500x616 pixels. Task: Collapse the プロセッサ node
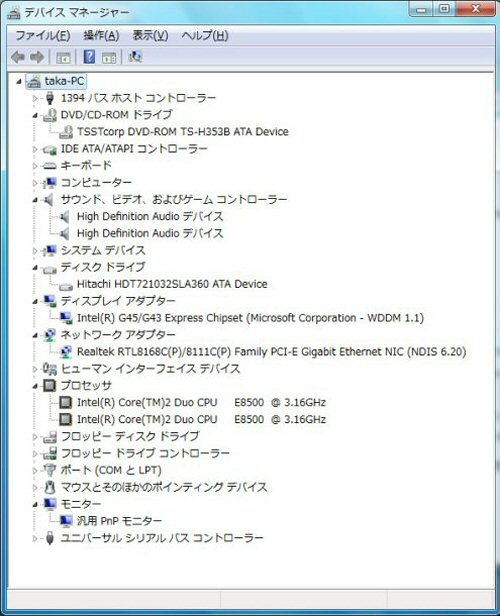[35, 386]
